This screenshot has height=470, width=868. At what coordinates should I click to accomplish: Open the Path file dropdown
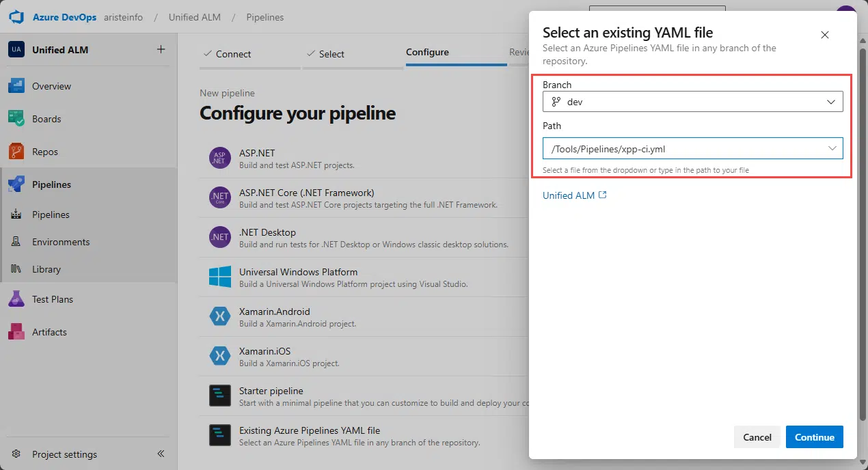click(832, 148)
